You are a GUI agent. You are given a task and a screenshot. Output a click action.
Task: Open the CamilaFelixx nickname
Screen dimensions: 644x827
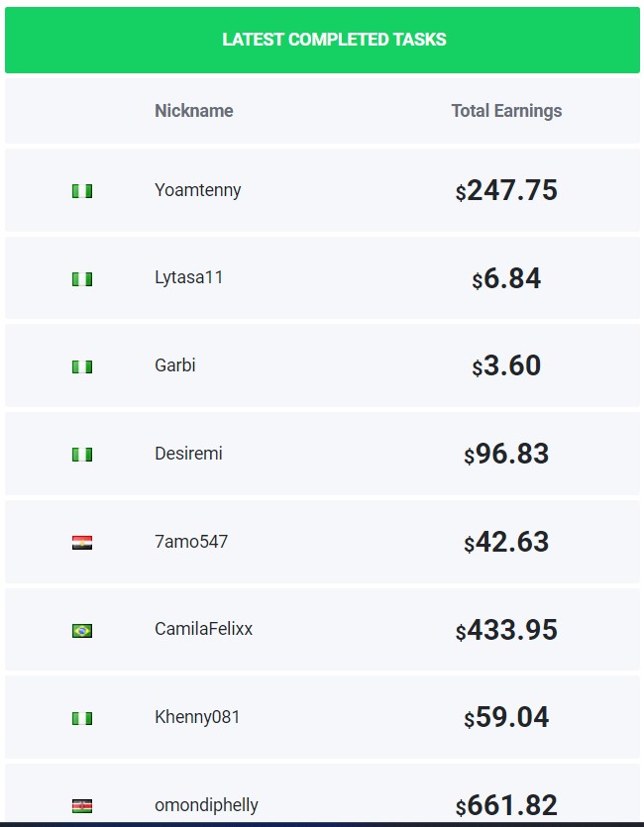click(203, 629)
